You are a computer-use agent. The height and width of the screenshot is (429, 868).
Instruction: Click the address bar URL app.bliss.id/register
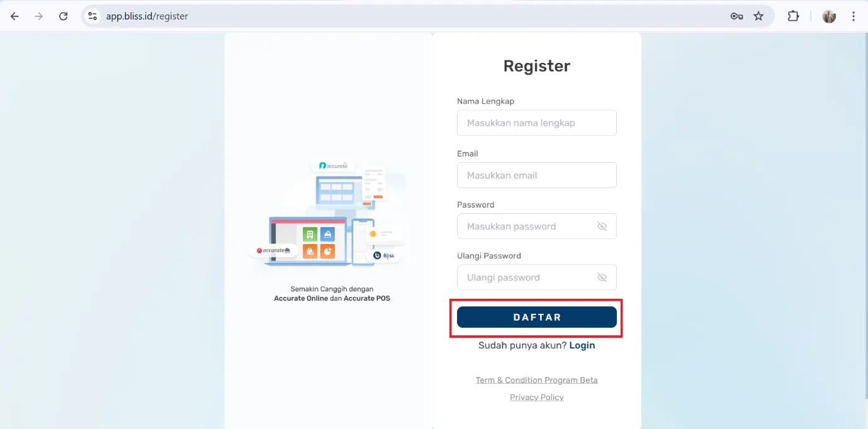[147, 16]
